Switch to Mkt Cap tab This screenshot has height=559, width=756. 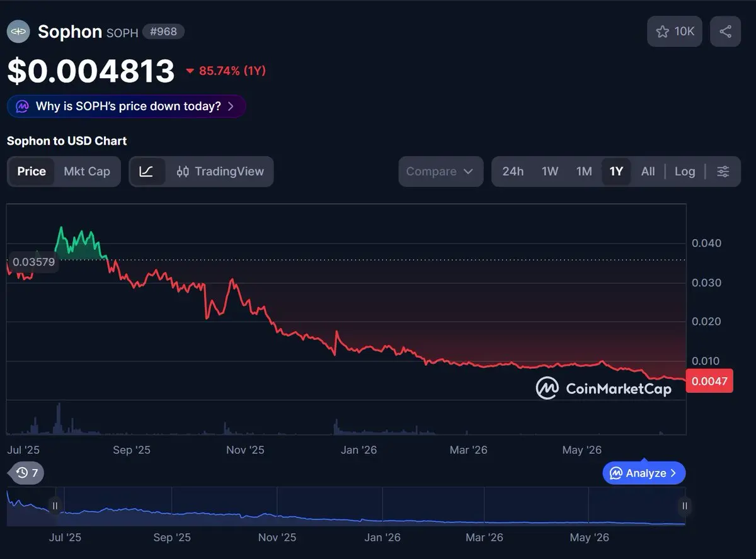[87, 171]
